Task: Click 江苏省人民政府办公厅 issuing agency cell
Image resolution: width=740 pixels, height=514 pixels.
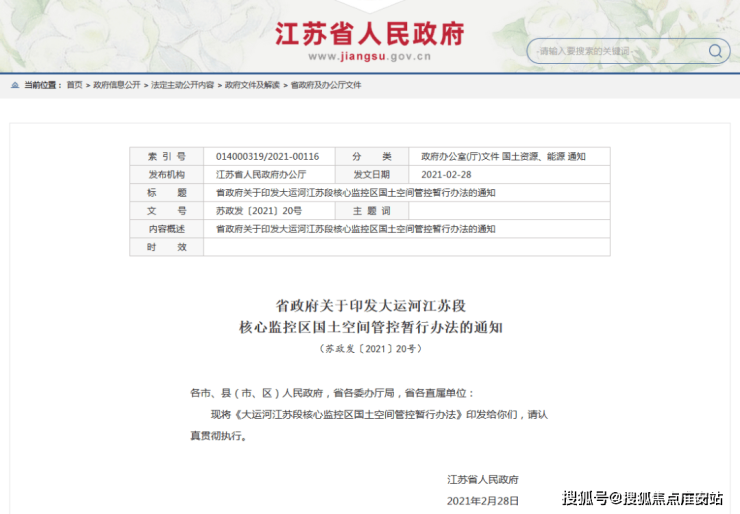Action: click(269, 175)
